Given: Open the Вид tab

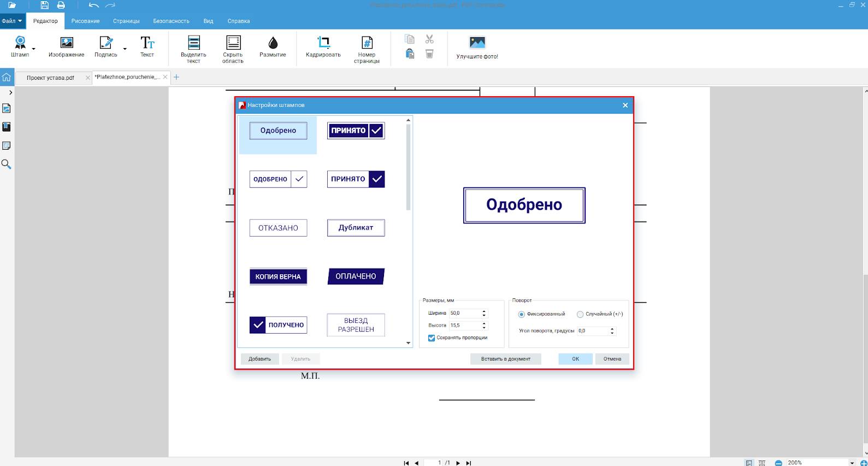Looking at the screenshot, I should (208, 21).
